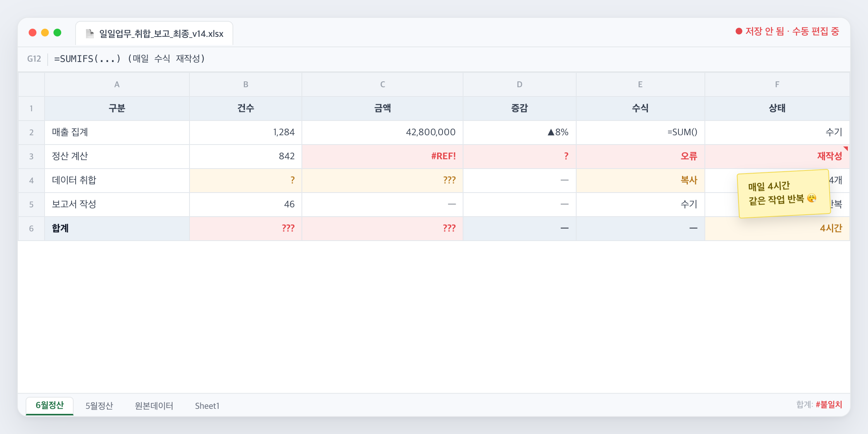868x434 pixels.
Task: Select the #REF! error cell
Action: coord(382,157)
